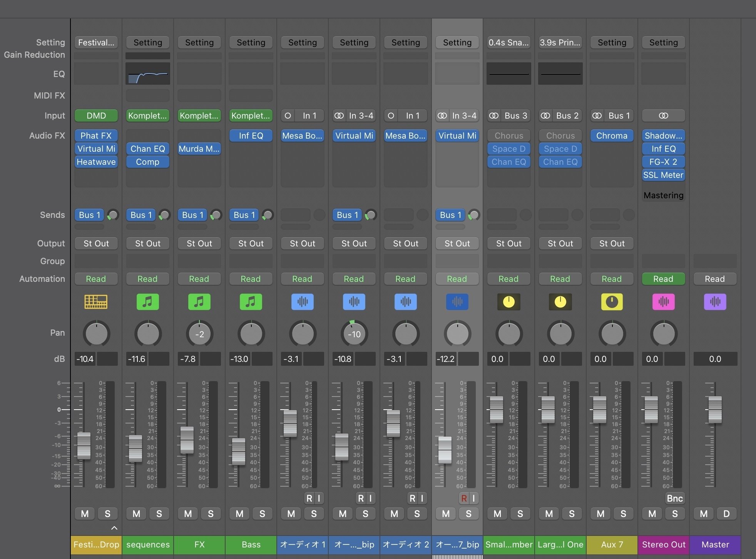
Task: Open the flat EQ thumbnail on Smal...mber channel
Action: [509, 74]
